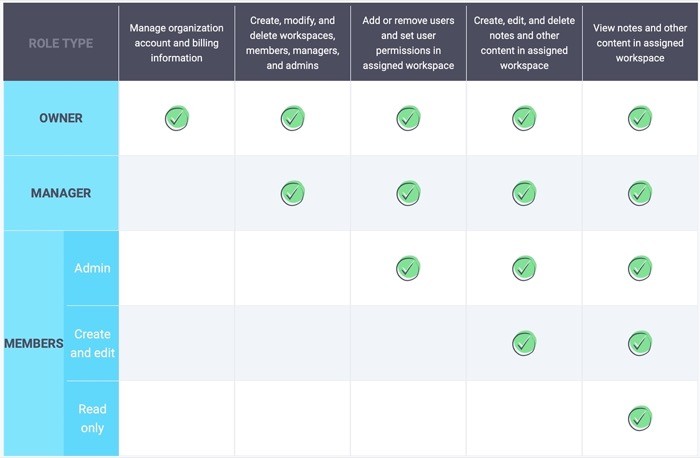Viewport: 700px width, 458px height.
Task: Click Manager's create workspaces checkmark
Action: click(x=292, y=192)
